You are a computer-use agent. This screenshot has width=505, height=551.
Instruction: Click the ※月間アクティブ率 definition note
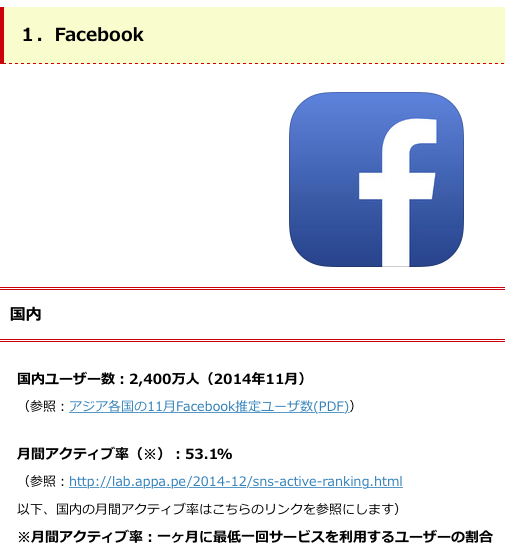coord(255,537)
